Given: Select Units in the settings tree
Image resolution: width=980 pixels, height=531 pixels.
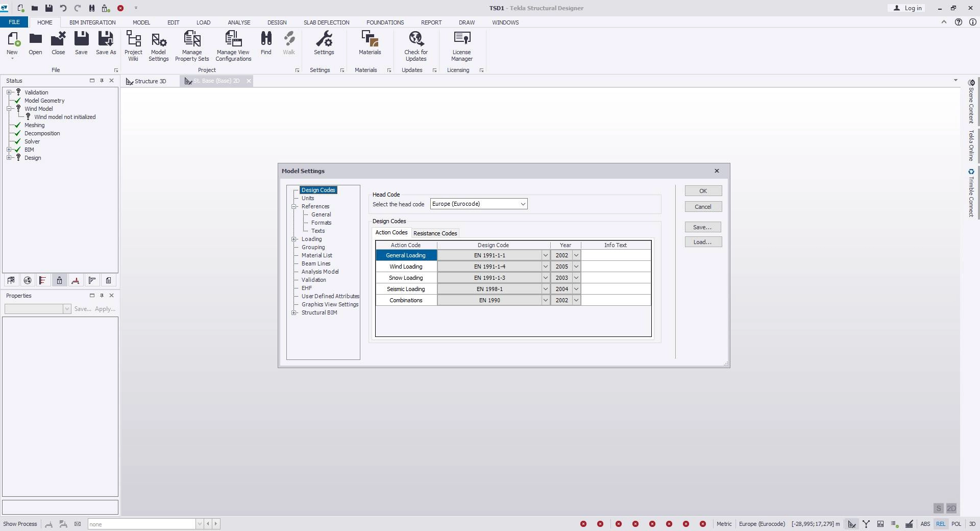Looking at the screenshot, I should pyautogui.click(x=308, y=198).
